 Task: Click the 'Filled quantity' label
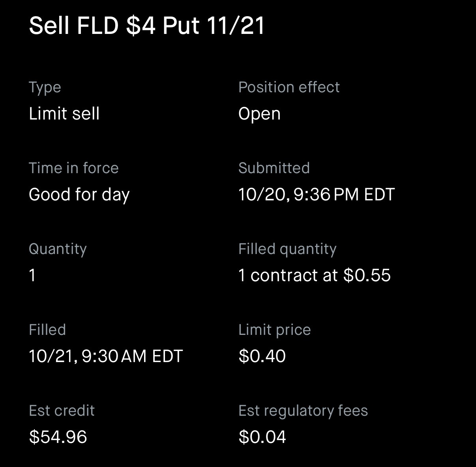(287, 249)
